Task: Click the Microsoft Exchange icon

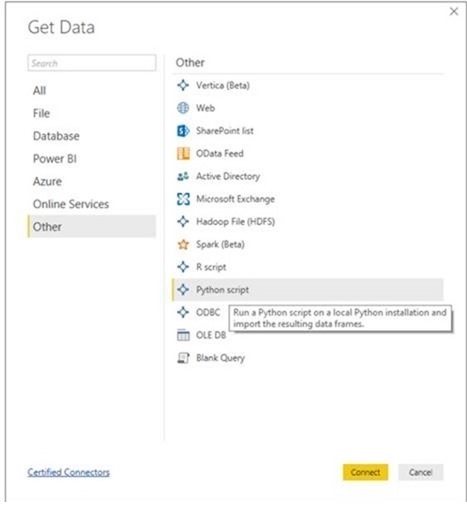Action: click(183, 199)
